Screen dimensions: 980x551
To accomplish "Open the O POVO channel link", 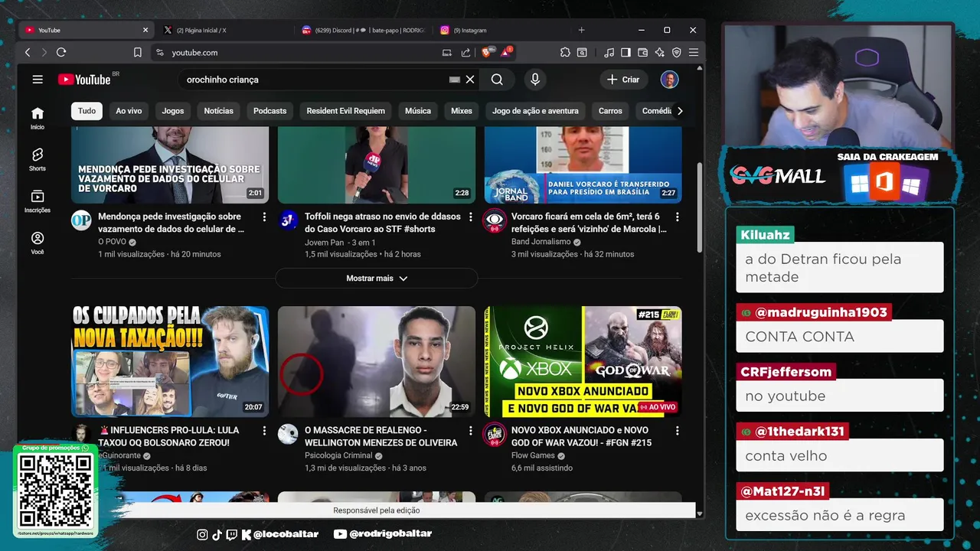I will tap(113, 242).
